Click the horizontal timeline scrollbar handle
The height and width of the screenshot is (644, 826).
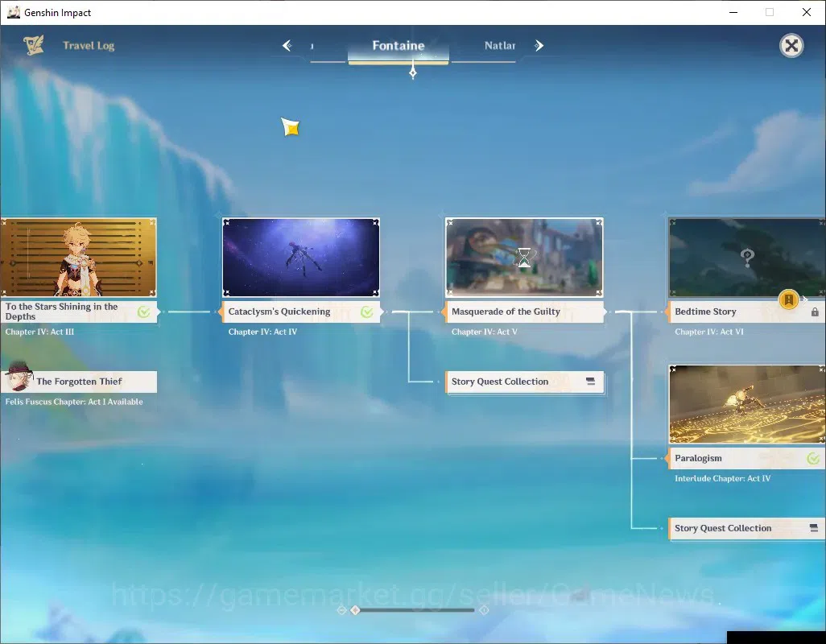[x=356, y=609]
